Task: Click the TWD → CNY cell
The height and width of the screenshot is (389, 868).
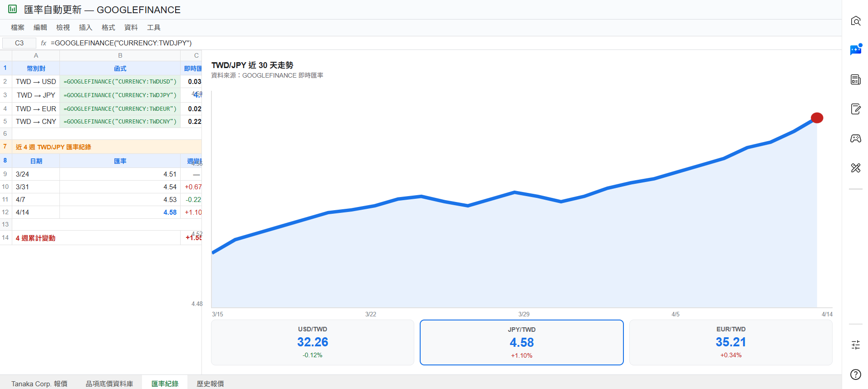Action: 36,122
